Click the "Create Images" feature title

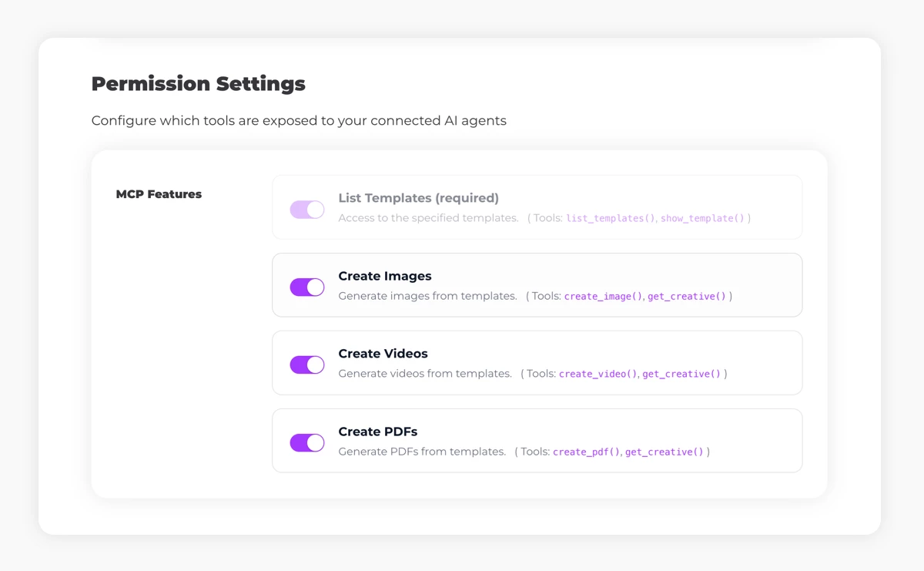click(385, 276)
